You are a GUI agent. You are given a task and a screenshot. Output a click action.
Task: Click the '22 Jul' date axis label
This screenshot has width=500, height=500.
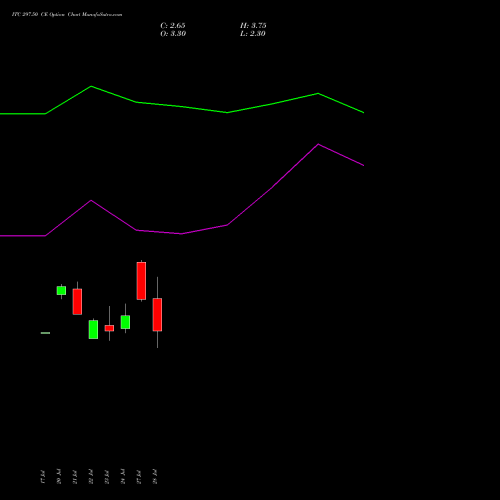91,477
